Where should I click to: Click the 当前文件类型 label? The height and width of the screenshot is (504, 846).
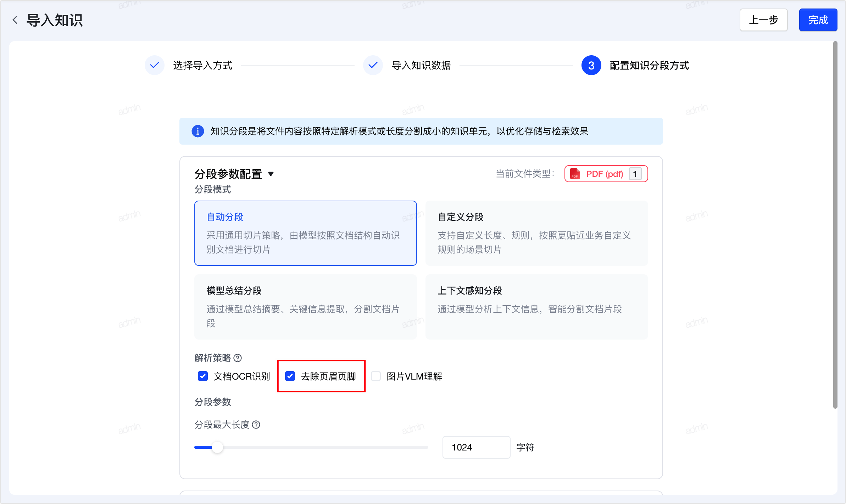pos(525,174)
